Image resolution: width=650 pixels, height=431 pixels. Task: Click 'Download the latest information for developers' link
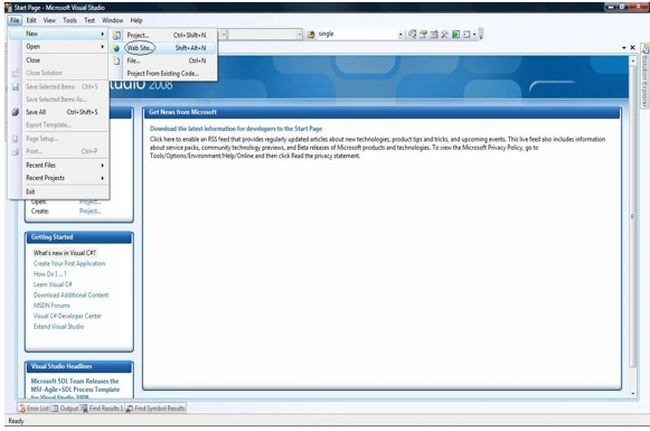coord(236,129)
